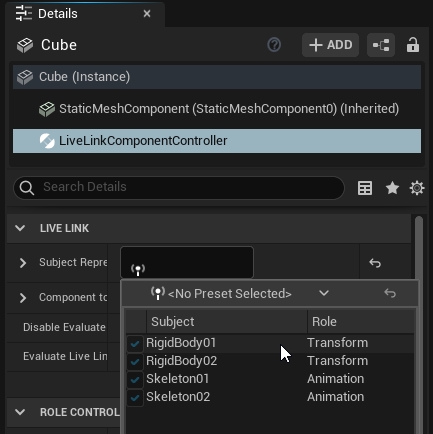Toggle the Skeleton01 subject checkbox
Image resolution: width=433 pixels, height=434 pixels.
pyautogui.click(x=135, y=379)
